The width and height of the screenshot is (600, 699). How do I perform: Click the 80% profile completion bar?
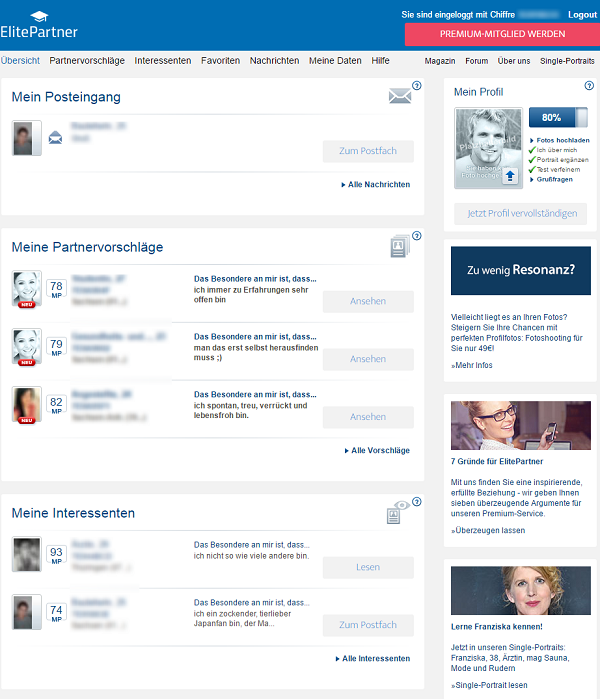click(558, 118)
